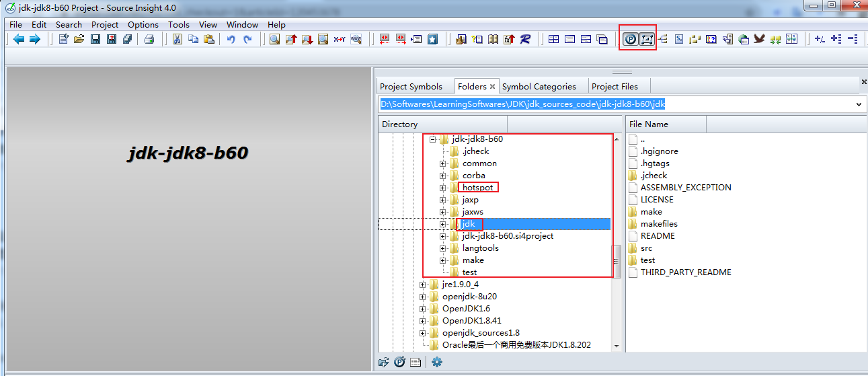This screenshot has width=868, height=376.
Task: Click the Relation tree window icon
Action: point(663,39)
